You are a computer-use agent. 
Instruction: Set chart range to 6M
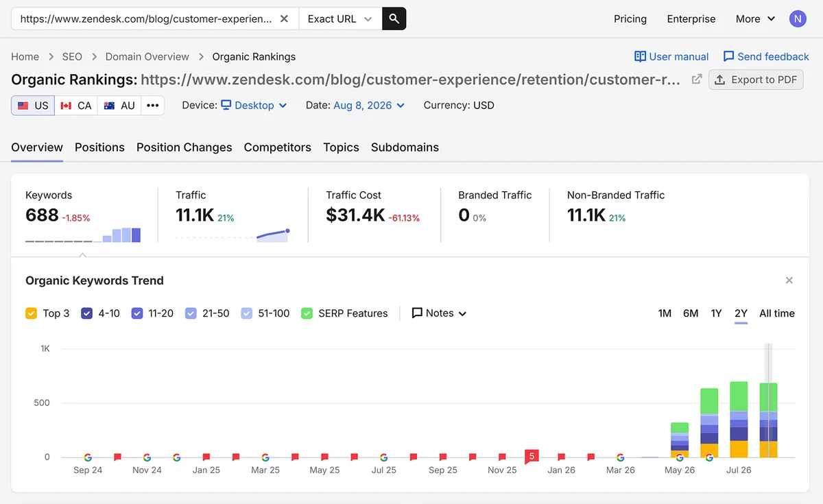coord(691,313)
